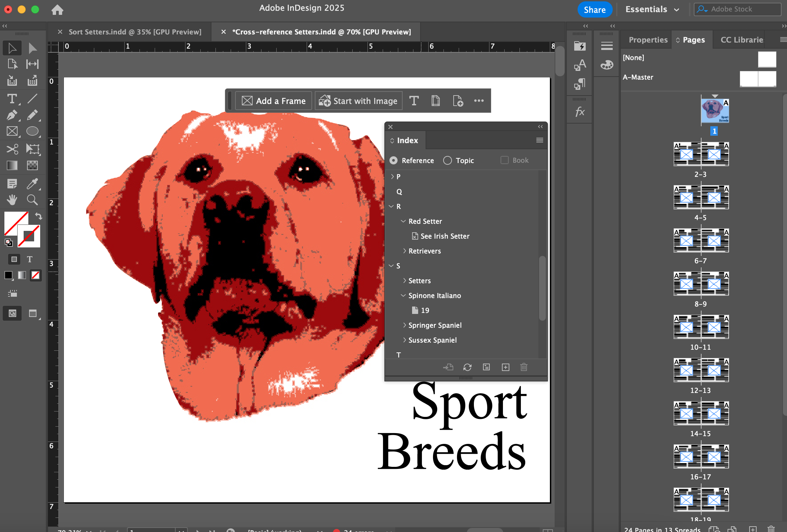Screen dimensions: 787x532
Task: Collapse the Red Setter index entry
Action: pos(403,221)
